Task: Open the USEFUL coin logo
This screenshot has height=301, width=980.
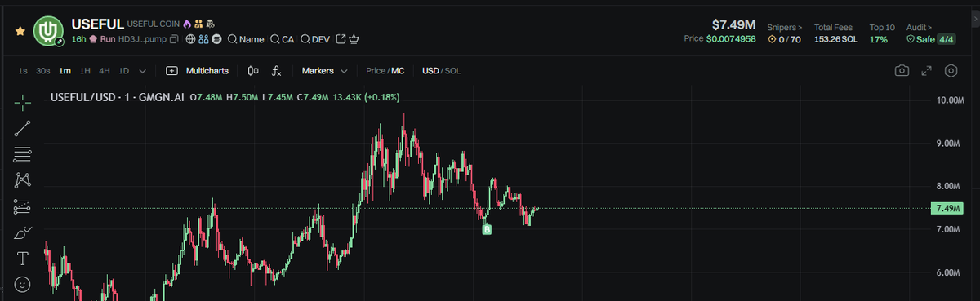Action: point(48,31)
